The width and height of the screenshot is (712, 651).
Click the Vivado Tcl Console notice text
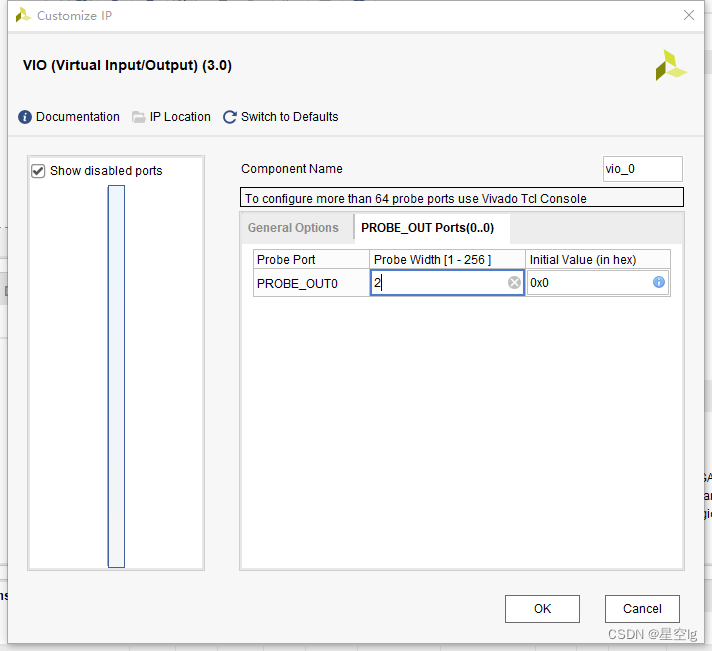415,199
